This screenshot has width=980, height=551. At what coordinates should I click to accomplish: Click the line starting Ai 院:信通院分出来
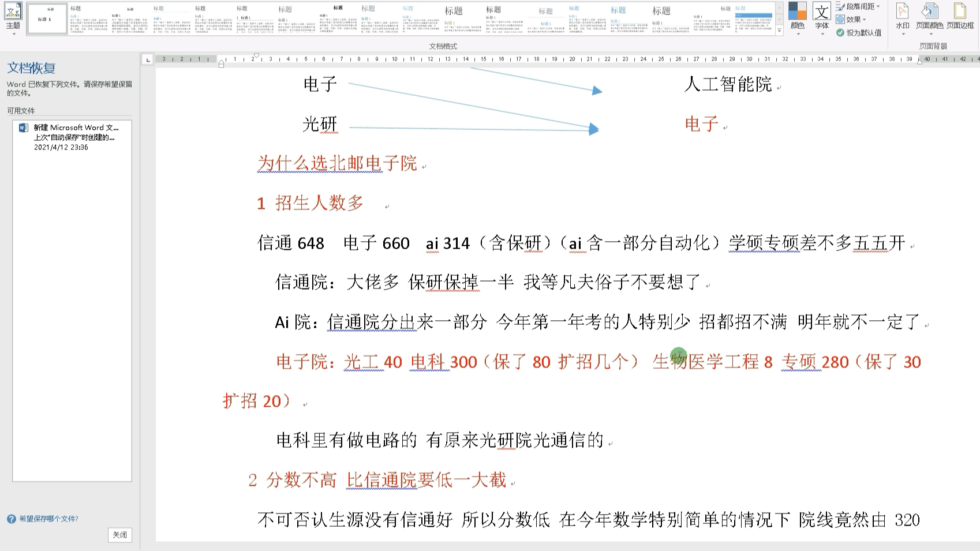point(597,321)
